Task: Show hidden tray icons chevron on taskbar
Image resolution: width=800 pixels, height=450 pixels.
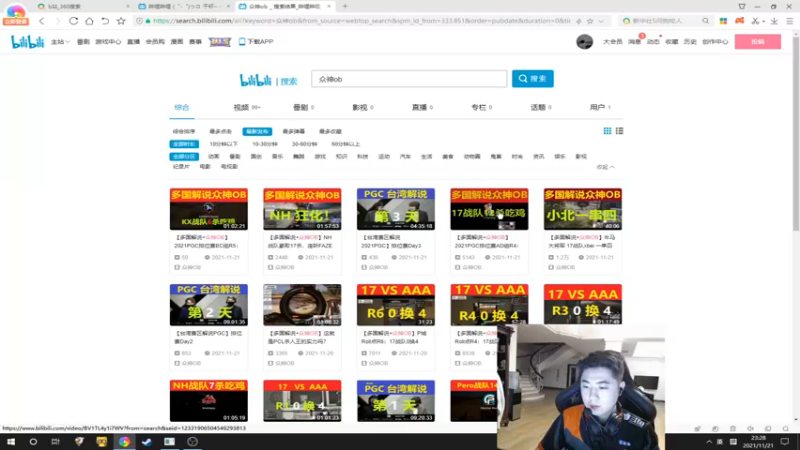Action: (709, 442)
